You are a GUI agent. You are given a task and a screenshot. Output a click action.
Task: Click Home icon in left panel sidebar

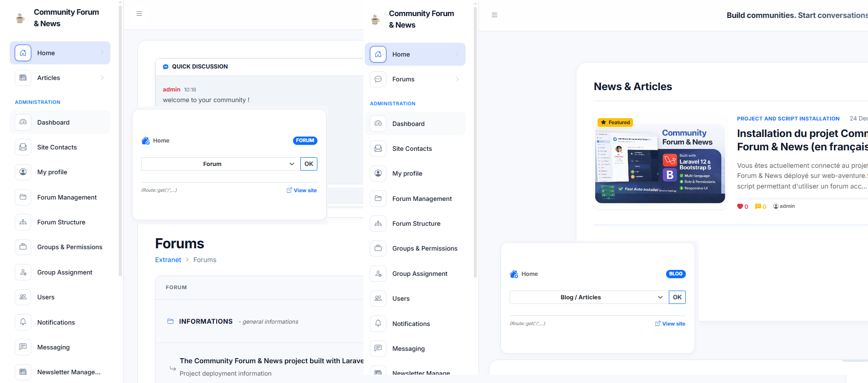click(23, 53)
